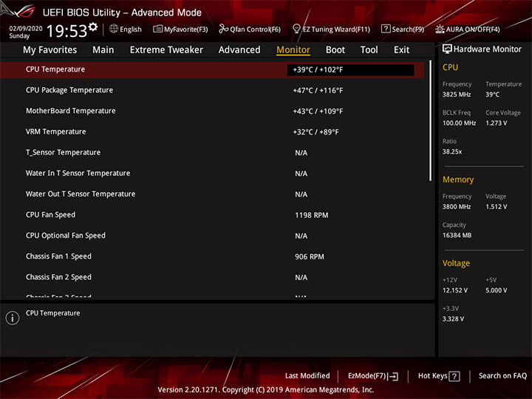The image size is (532, 399).
Task: Click the 5.000 V reading
Action: point(496,290)
